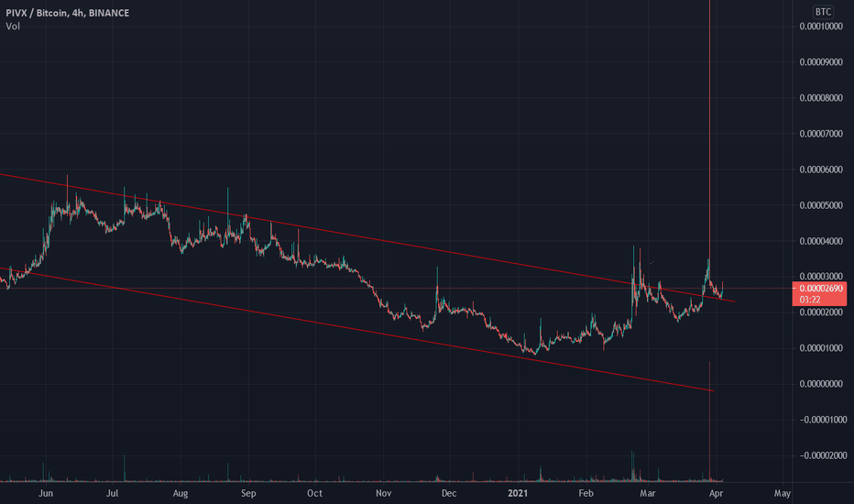
Task: Click the Dec label on time axis
Action: coord(449,493)
